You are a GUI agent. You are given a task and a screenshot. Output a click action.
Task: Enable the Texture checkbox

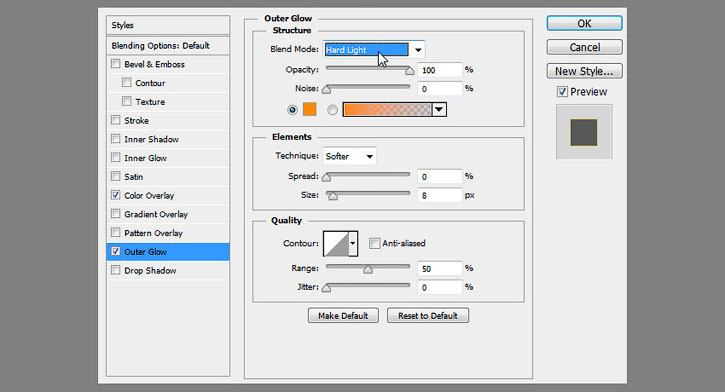pos(127,101)
